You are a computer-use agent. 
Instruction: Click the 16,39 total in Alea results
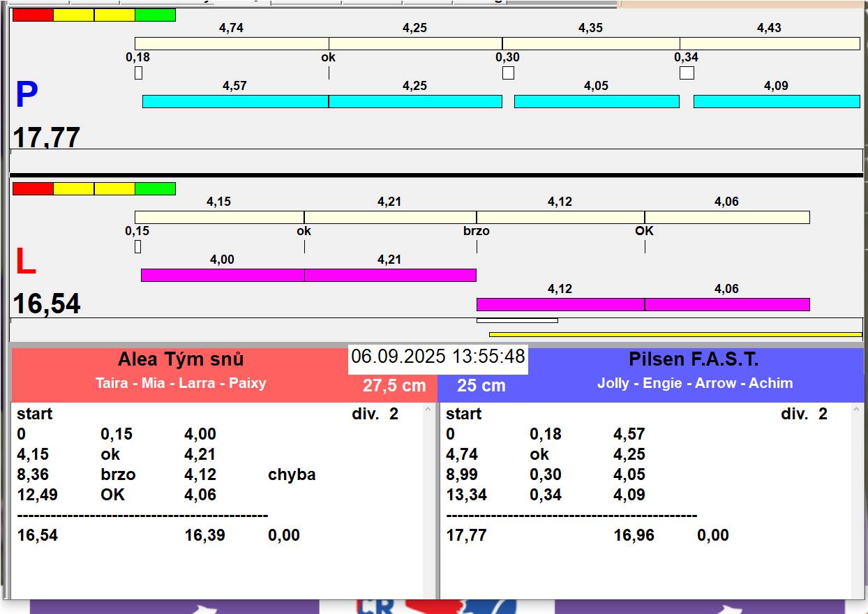point(205,535)
